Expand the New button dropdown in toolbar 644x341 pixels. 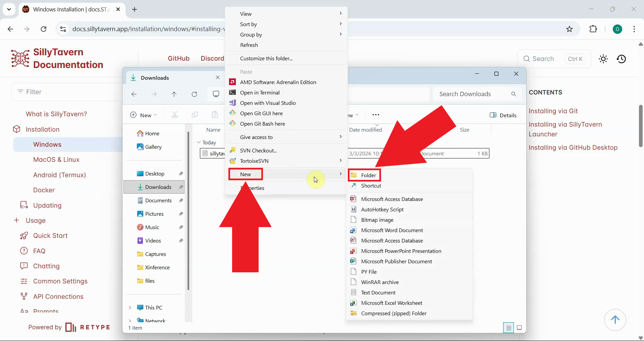pyautogui.click(x=155, y=115)
